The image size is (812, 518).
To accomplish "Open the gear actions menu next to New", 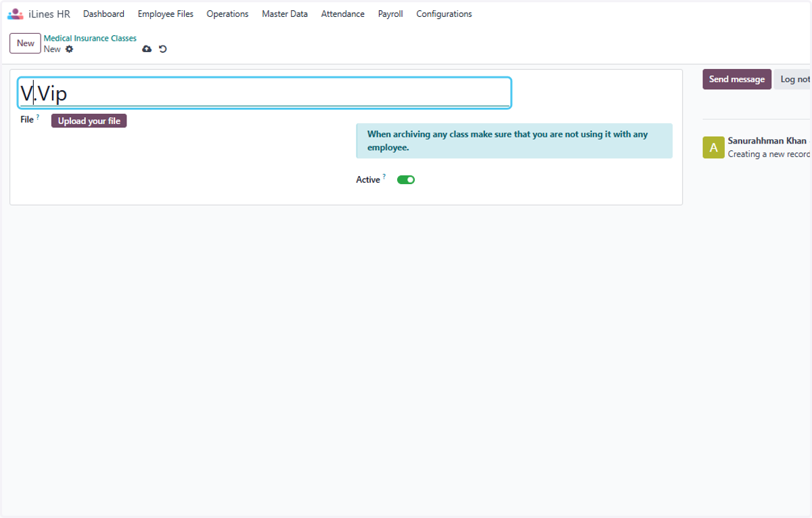I will 69,49.
